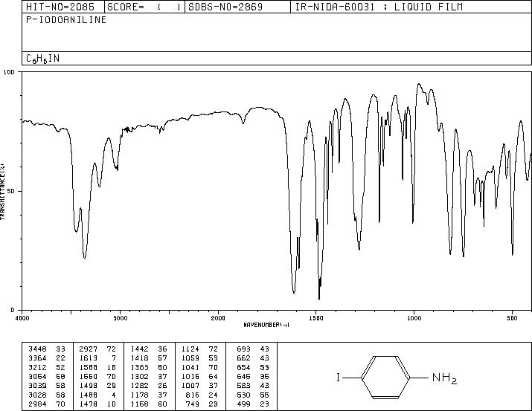The height and width of the screenshot is (411, 532).
Task: Click the 1168 peak value in table
Action: [x=139, y=404]
